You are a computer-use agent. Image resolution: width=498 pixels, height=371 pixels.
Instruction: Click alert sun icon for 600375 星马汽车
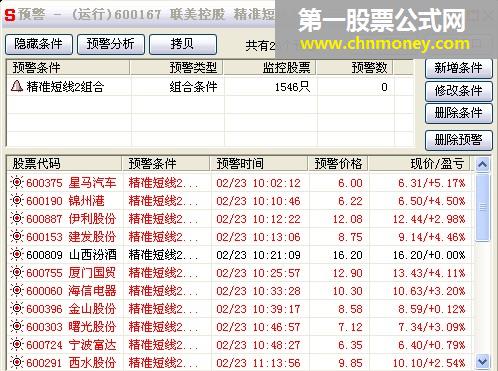(16, 182)
